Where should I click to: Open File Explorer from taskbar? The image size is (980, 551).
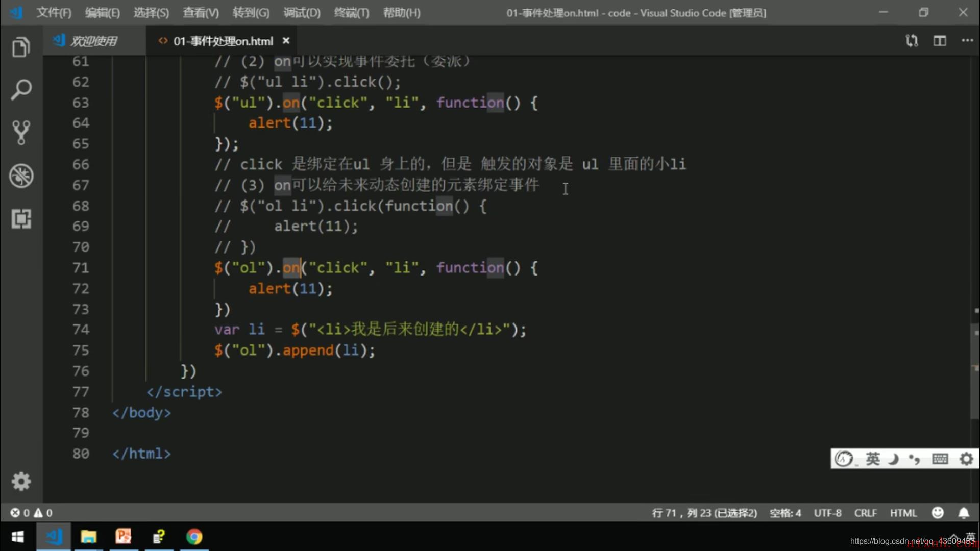(88, 537)
